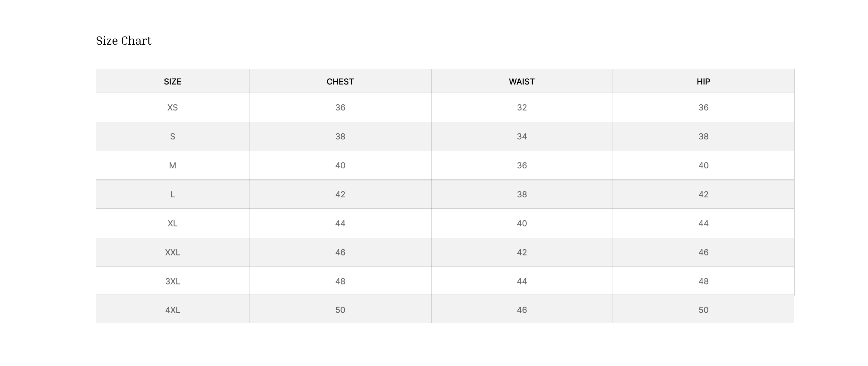This screenshot has width=868, height=366.
Task: Select the XL size cell
Action: point(173,223)
